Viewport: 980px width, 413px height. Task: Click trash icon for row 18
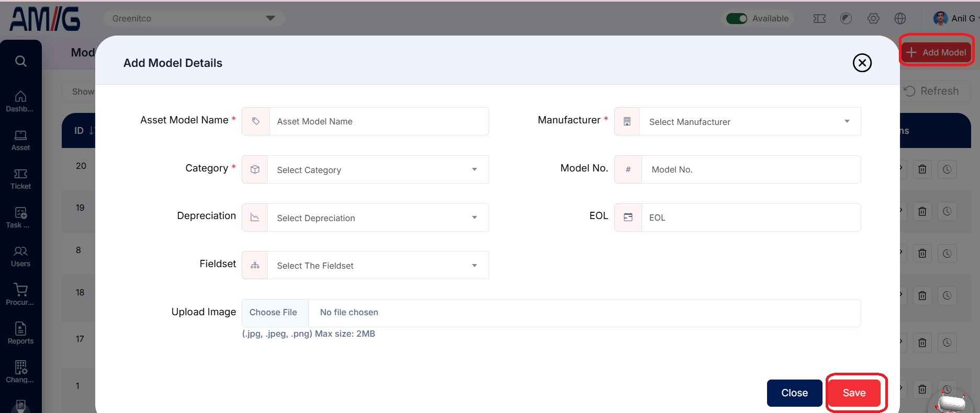(x=922, y=295)
